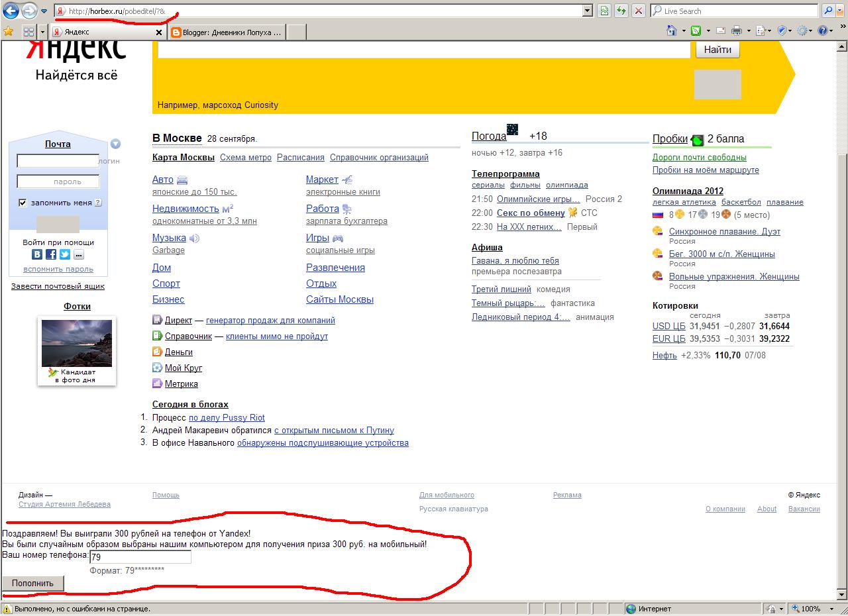Sign in with the Facebook icon
The image size is (848, 616).
51,254
